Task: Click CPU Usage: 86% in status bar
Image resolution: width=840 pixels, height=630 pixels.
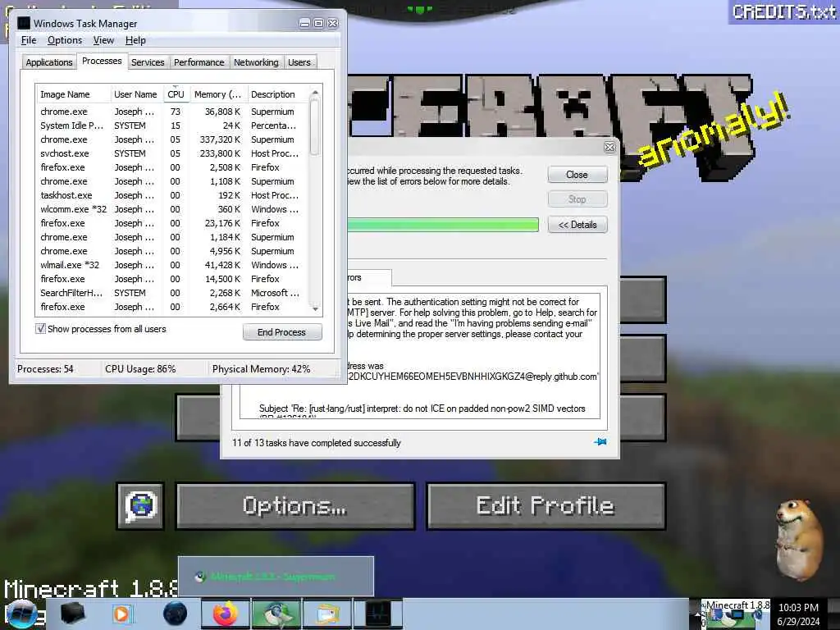Action: pos(140,369)
